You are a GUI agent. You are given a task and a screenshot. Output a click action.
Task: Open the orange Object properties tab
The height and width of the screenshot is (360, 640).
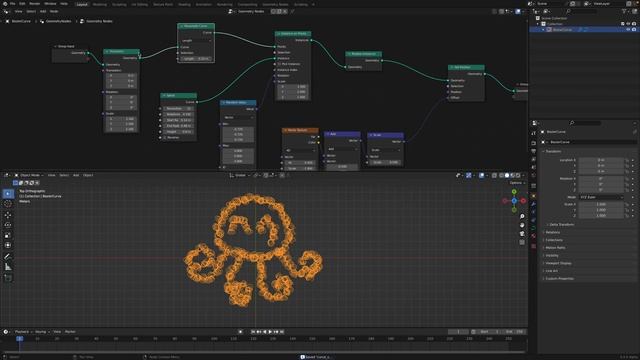tap(533, 196)
